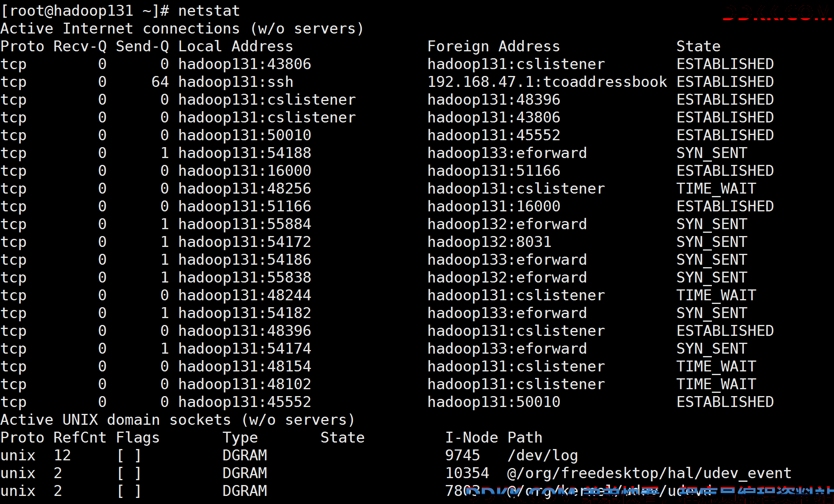This screenshot has height=504, width=834.
Task: Select the Send-Q value 64
Action: 160,82
